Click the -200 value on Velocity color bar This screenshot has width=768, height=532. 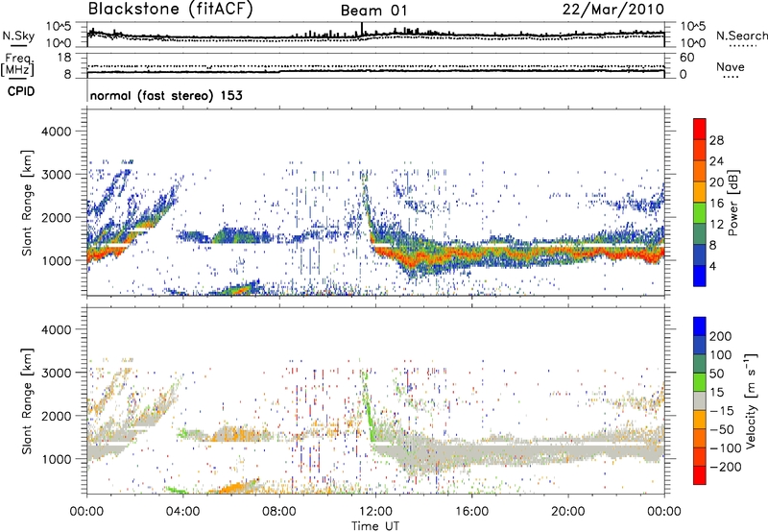click(725, 467)
